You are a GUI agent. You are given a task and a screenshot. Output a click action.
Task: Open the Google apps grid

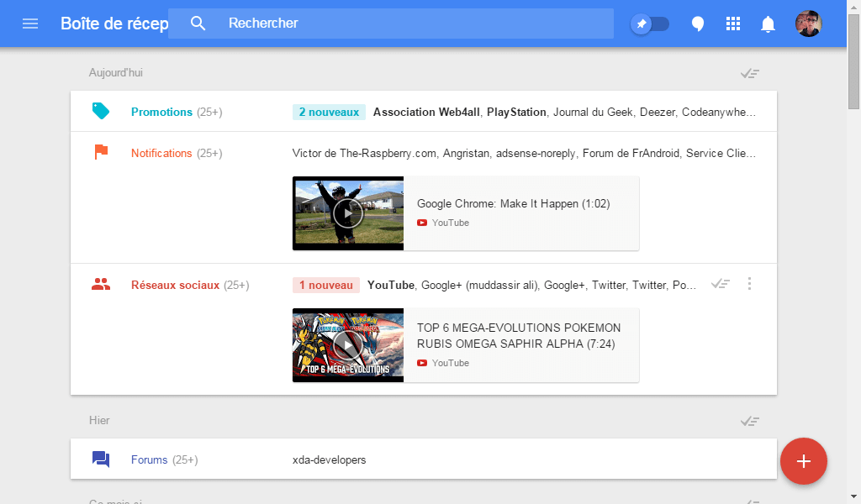pos(733,24)
